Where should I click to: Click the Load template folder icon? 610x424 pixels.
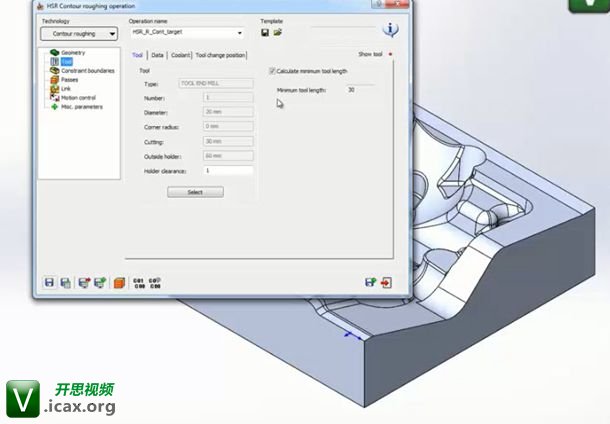click(277, 33)
